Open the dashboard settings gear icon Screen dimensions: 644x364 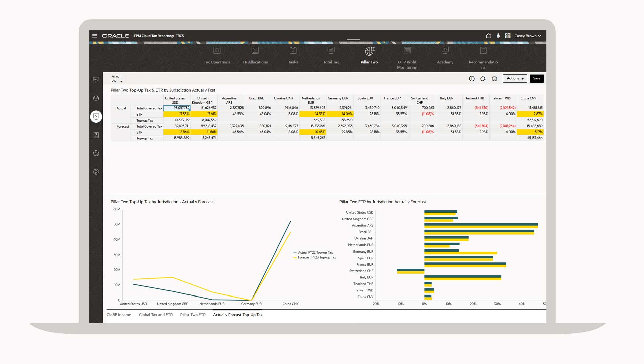click(494, 79)
